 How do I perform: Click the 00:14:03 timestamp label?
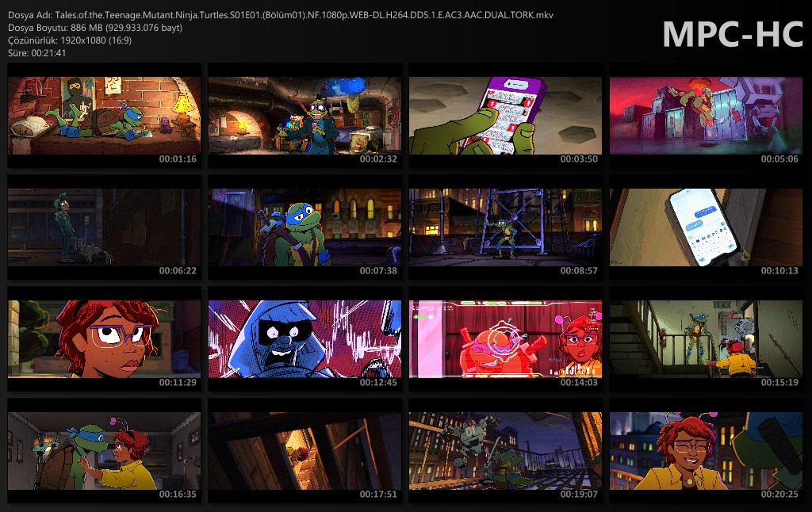579,383
